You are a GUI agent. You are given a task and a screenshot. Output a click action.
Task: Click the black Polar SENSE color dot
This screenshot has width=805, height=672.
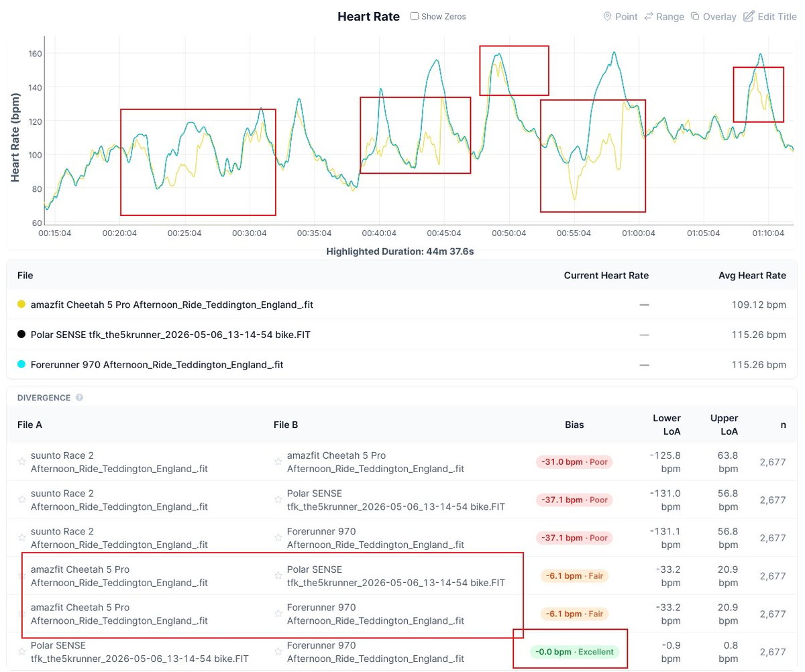point(21,335)
